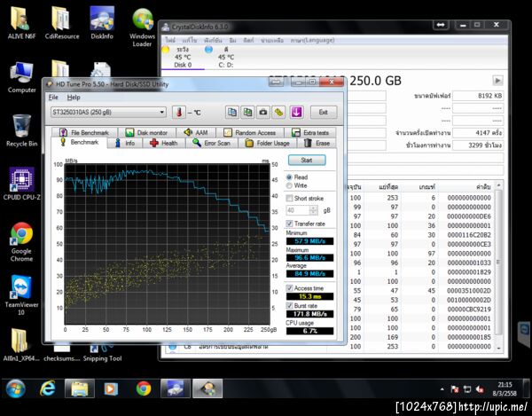This screenshot has width=532, height=416.
Task: Open the Windows Start orb
Action: 15,389
